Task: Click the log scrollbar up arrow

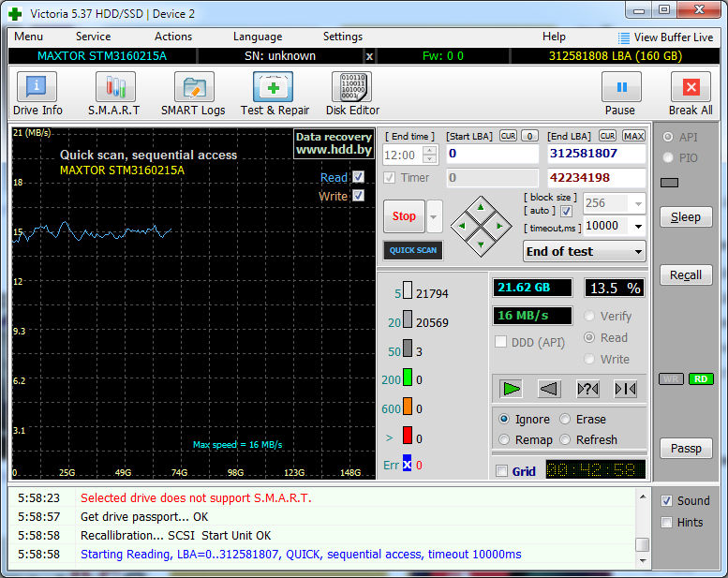Action: coord(643,496)
